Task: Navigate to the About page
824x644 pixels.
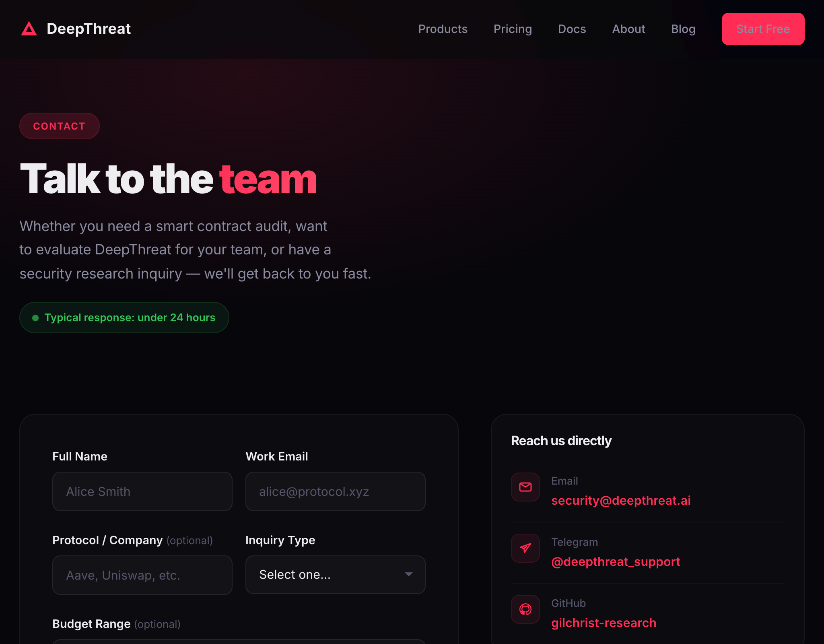Action: pyautogui.click(x=628, y=29)
